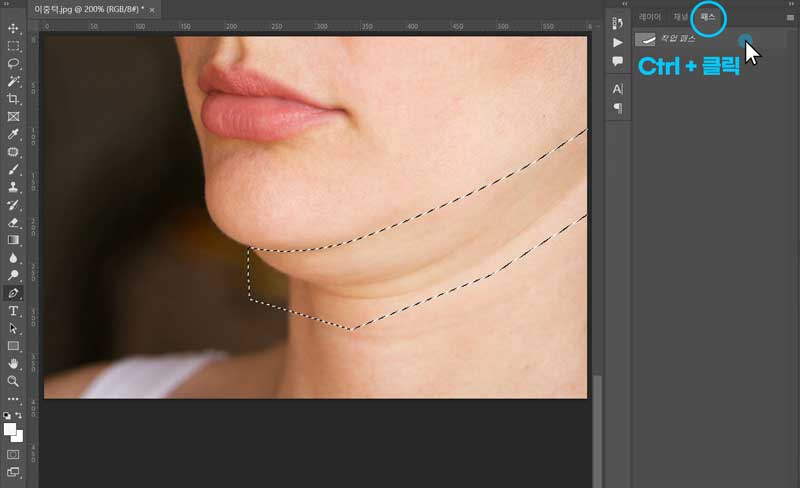This screenshot has height=488, width=800.
Task: Select the Horizontal Type tool
Action: [13, 311]
